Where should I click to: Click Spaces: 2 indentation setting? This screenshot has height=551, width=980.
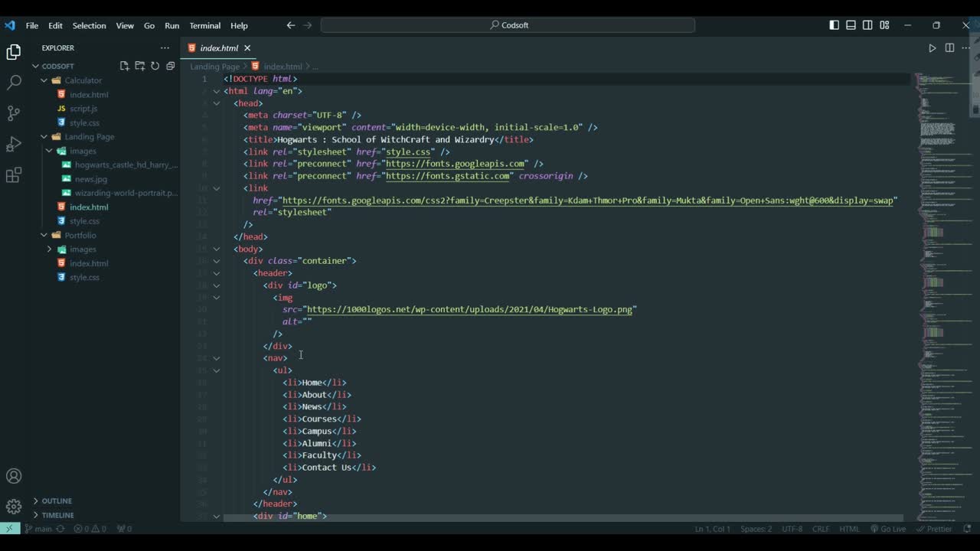click(x=756, y=529)
